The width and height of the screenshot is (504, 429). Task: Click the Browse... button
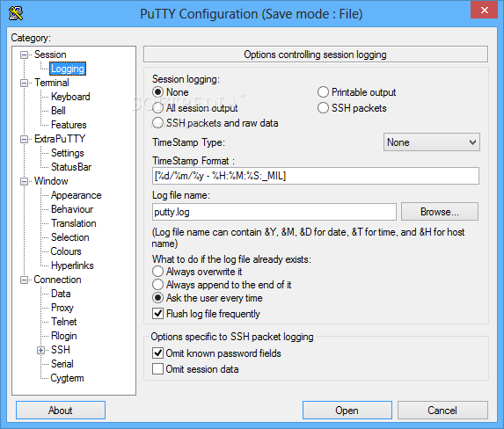[x=440, y=212]
